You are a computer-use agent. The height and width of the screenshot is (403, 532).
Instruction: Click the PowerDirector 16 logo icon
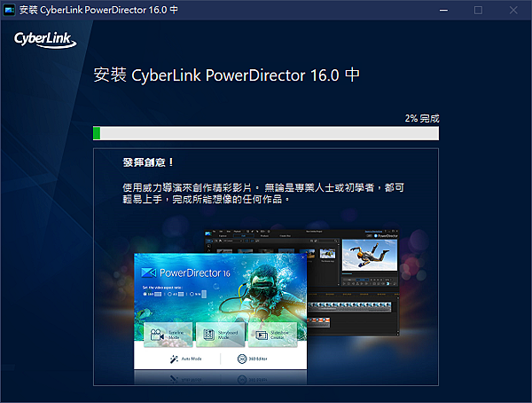coord(149,273)
